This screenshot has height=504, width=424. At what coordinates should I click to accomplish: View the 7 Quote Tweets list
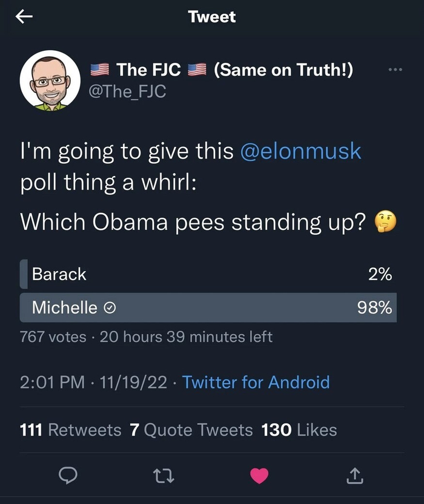191,430
